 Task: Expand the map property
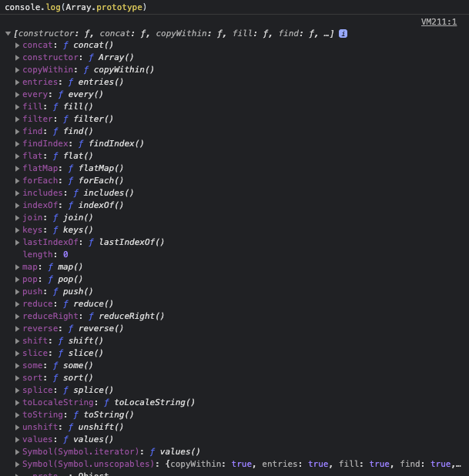17,267
